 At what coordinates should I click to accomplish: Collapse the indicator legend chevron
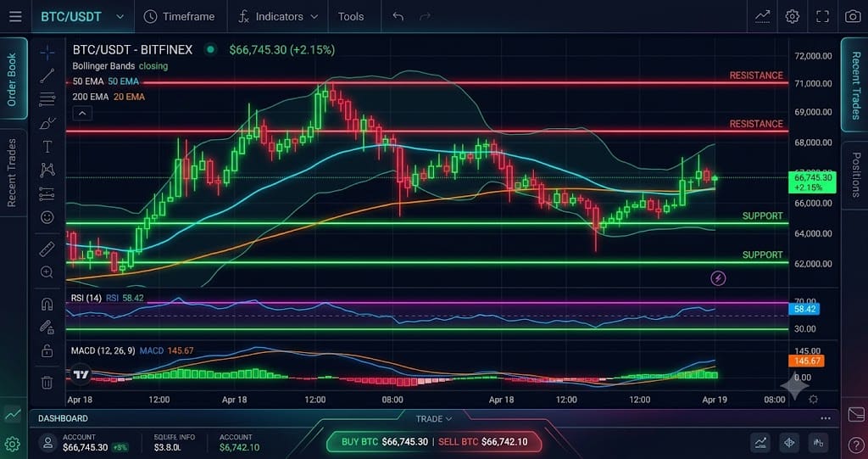pyautogui.click(x=82, y=114)
